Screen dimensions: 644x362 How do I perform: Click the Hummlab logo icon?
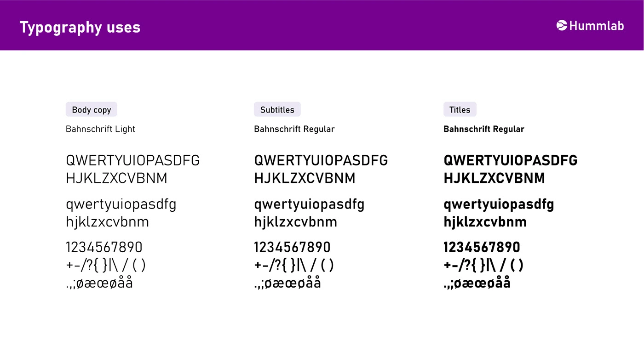click(562, 26)
